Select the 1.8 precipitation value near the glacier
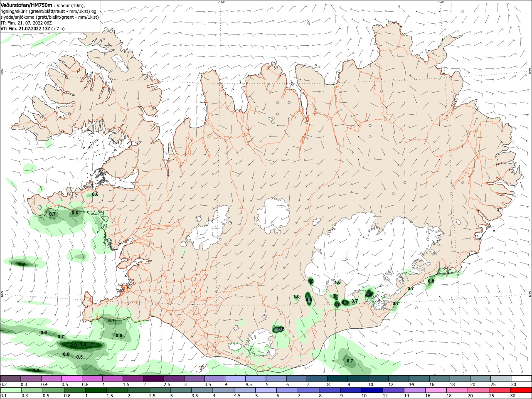The image size is (532, 399). 310,281
